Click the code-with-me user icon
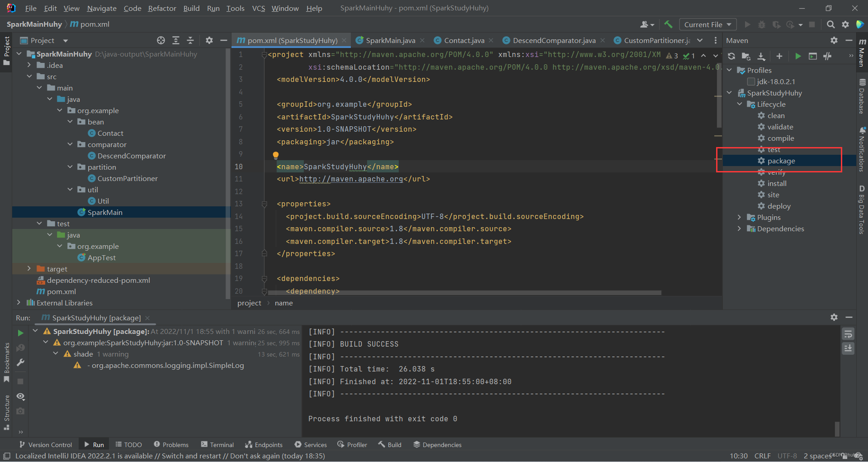The image size is (868, 462). (x=647, y=24)
